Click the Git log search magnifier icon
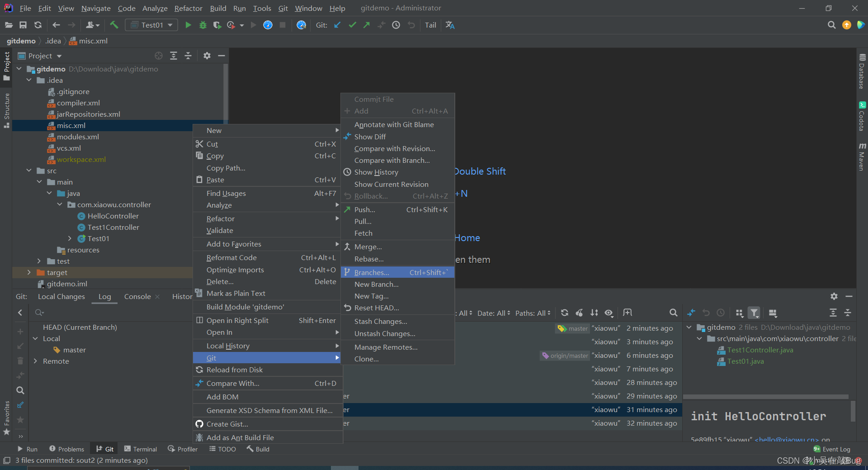Screen dimensions: 868x470 pyautogui.click(x=674, y=313)
